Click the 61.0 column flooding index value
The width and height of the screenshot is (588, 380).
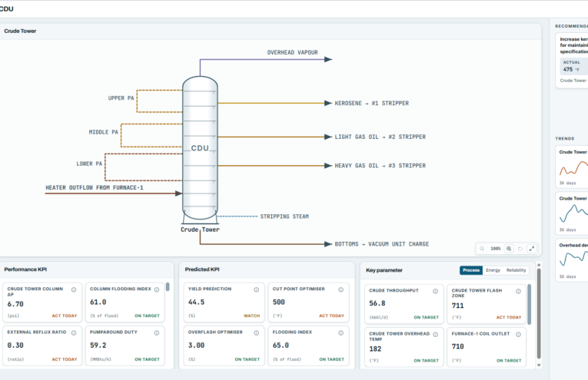click(x=98, y=302)
